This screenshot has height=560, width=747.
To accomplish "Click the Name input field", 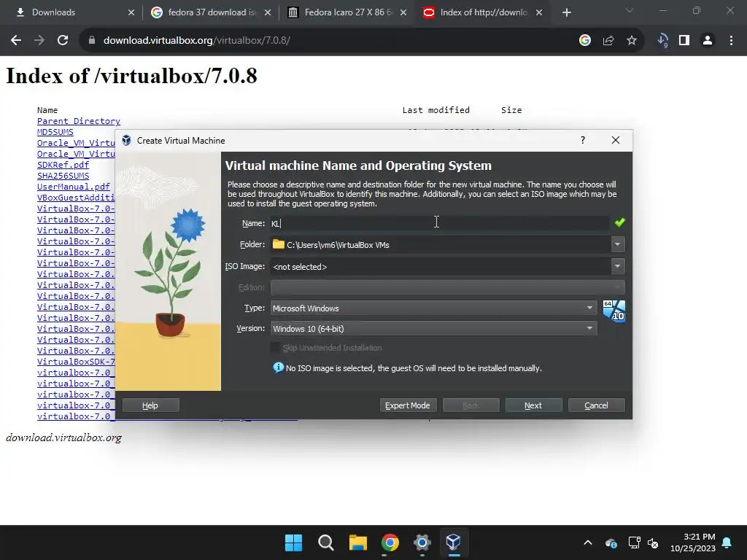I will click(439, 223).
